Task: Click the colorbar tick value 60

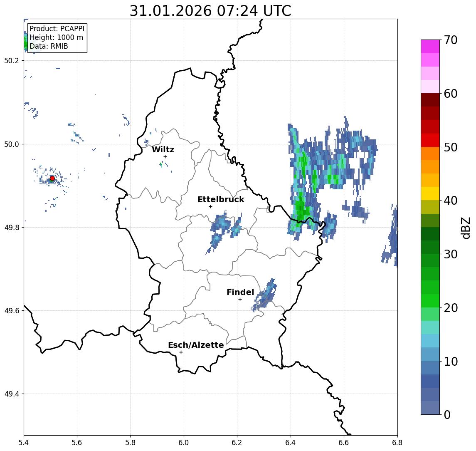Action: [451, 94]
